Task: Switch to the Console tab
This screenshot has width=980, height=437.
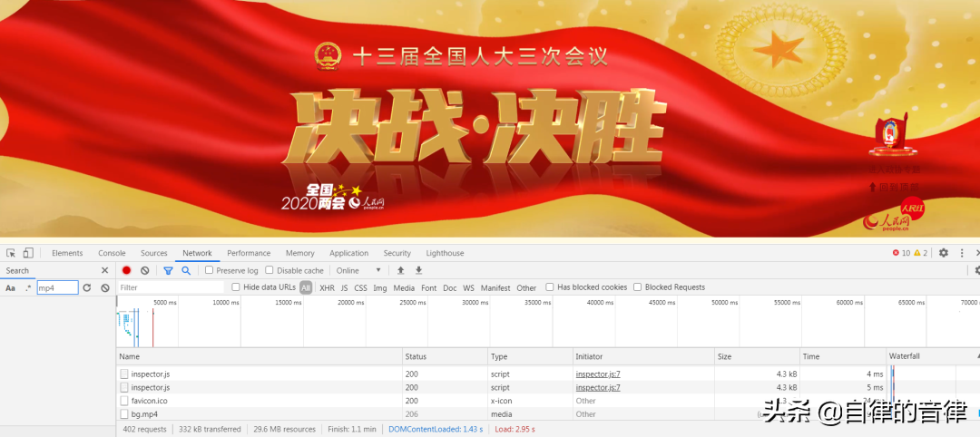Action: (112, 253)
